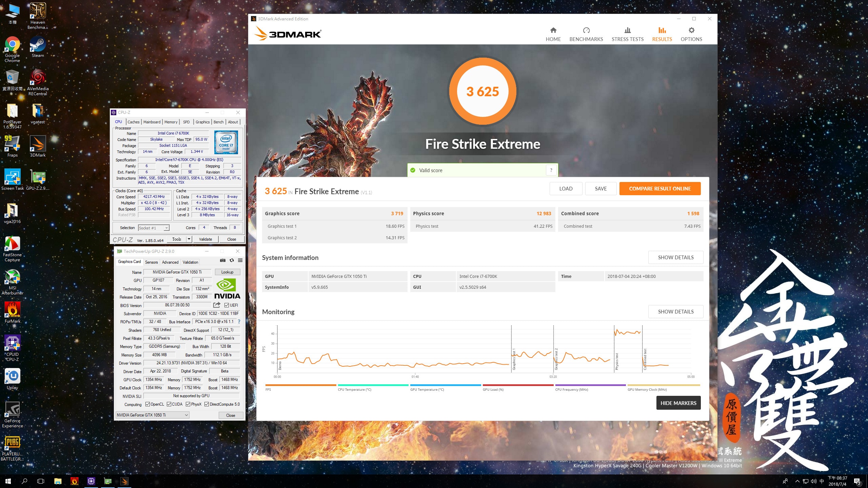Export BIOS using the share arrow in GPU-Z

(x=217, y=305)
